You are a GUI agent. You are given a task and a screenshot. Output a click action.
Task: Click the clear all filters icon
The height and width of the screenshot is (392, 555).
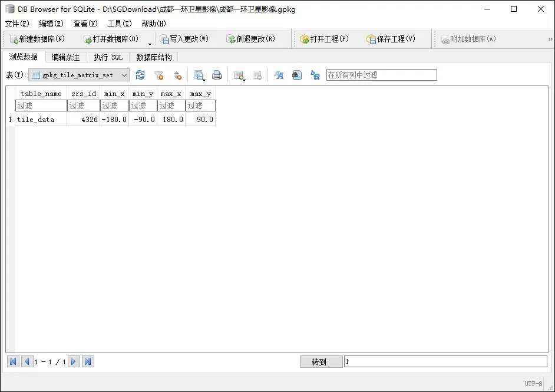click(x=159, y=75)
